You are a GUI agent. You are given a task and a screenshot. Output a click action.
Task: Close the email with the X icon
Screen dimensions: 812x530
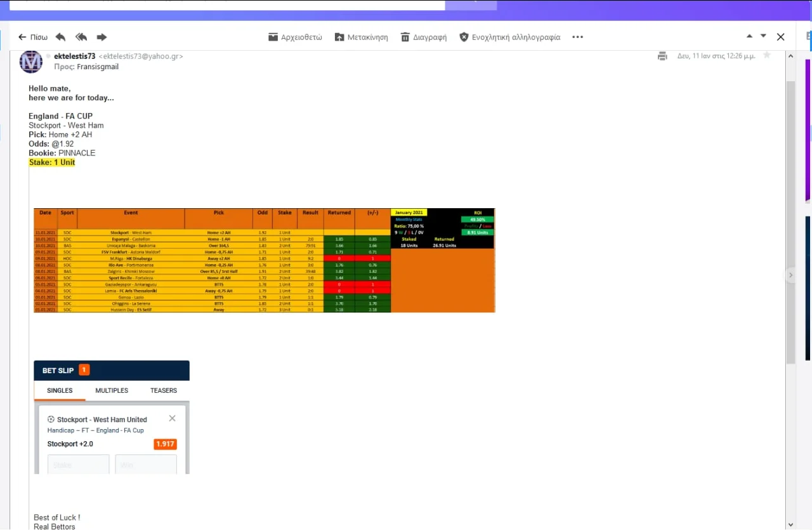click(781, 37)
